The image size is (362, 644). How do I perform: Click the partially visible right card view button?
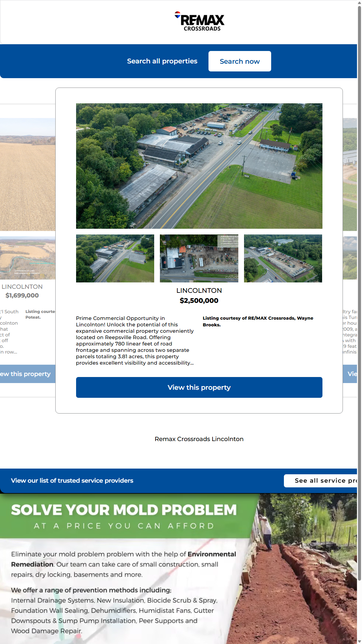click(351, 374)
